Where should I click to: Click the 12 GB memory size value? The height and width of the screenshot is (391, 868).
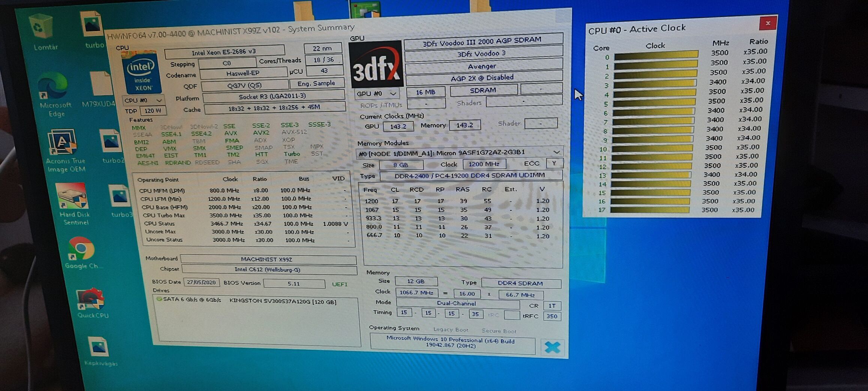point(416,281)
